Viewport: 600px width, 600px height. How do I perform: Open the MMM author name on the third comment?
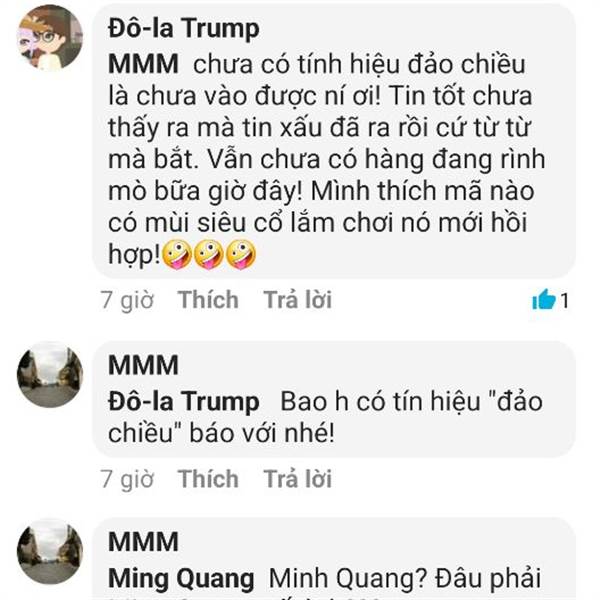click(x=143, y=542)
